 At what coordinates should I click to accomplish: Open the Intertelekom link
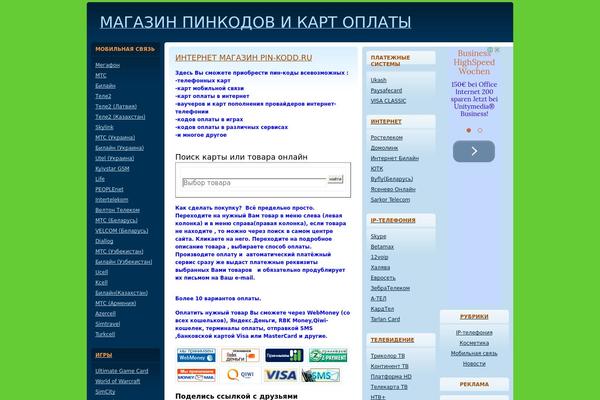click(x=112, y=199)
